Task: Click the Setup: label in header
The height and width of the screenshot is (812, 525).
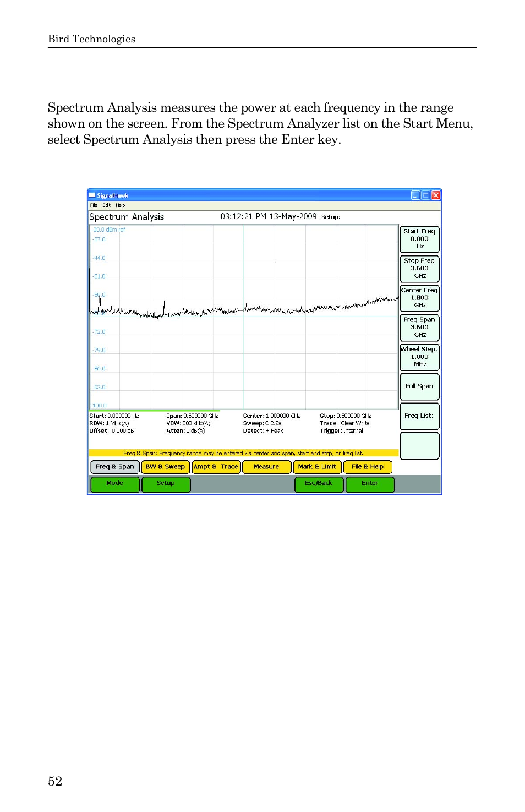Action: tap(331, 217)
